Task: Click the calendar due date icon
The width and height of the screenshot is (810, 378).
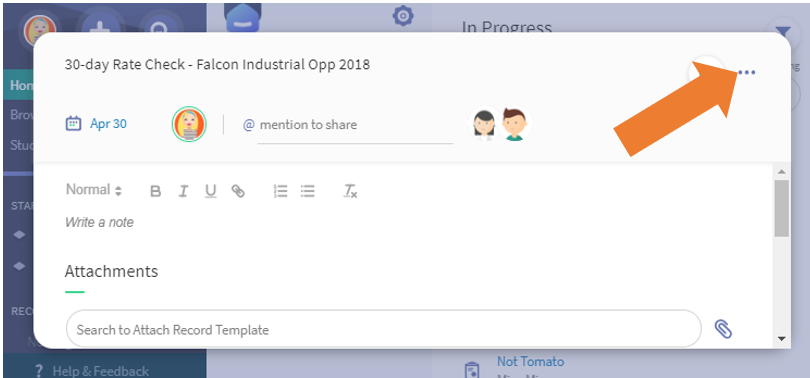Action: (73, 123)
